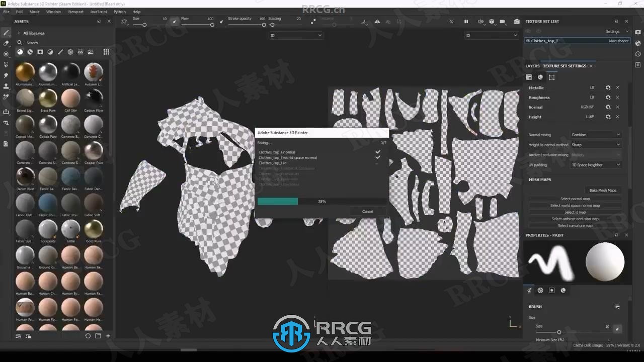Select the Brass Pure material thumbnail
This screenshot has height=362, width=644.
[x=48, y=98]
